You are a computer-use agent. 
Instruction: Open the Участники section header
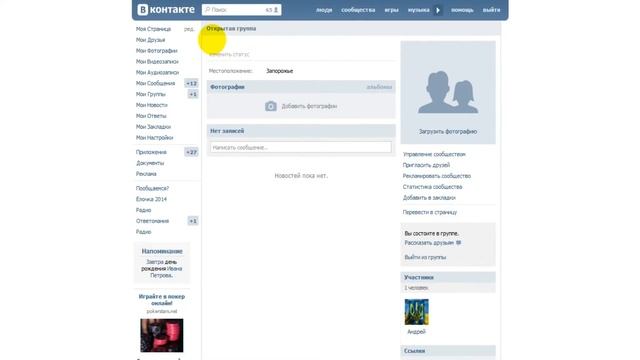pyautogui.click(x=448, y=278)
